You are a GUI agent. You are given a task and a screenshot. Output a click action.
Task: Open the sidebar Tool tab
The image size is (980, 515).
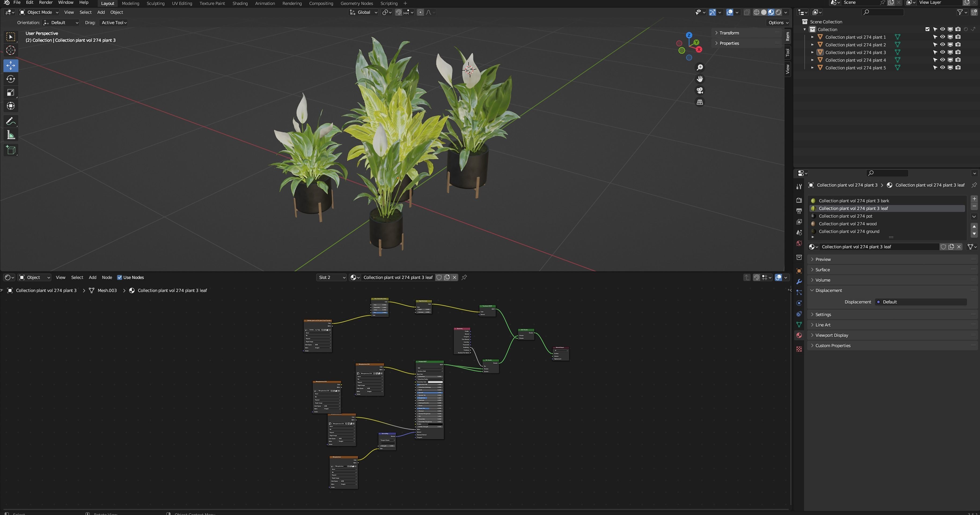click(787, 53)
